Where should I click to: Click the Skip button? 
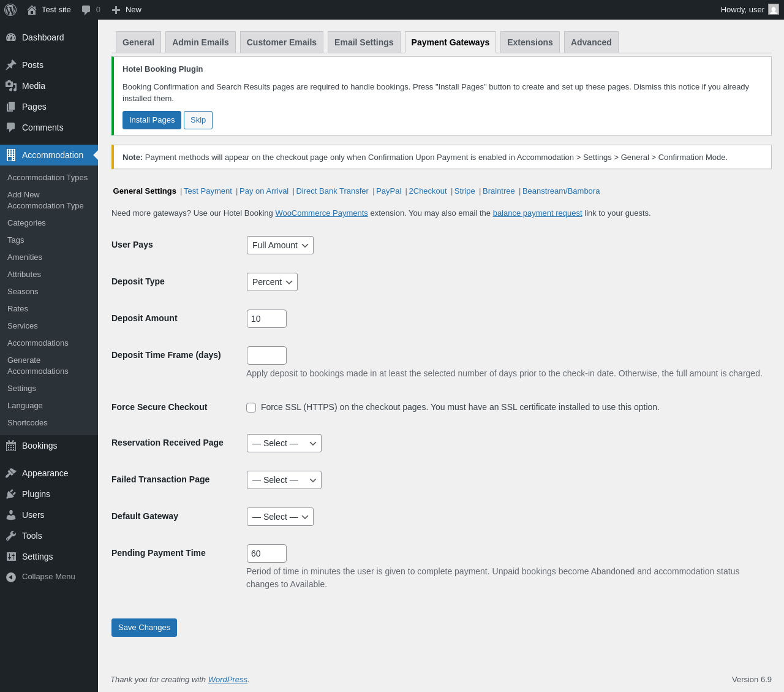(198, 120)
